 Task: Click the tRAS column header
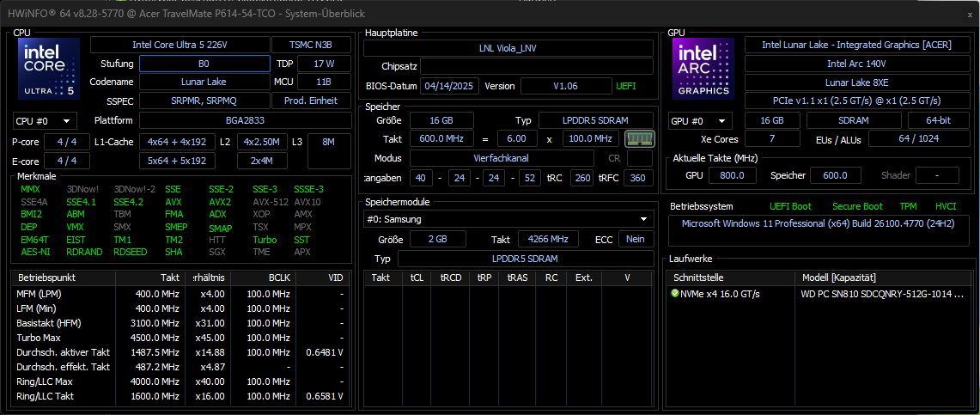[x=517, y=278]
